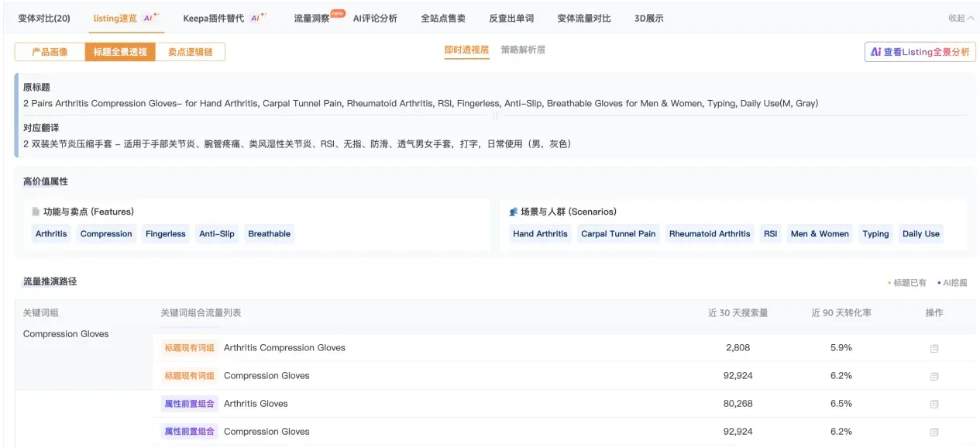The width and height of the screenshot is (980, 448).
Task: Select the Daily Use scenario tag
Action: coord(921,234)
